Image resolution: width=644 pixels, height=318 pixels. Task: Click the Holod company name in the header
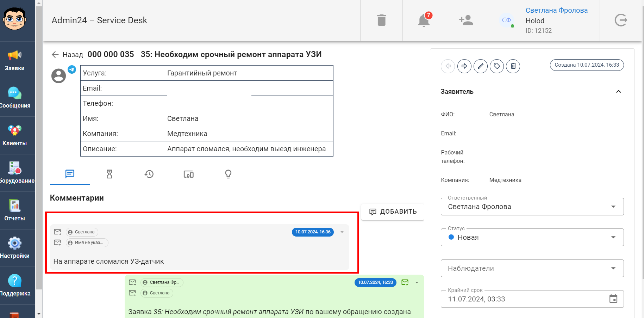click(x=535, y=21)
